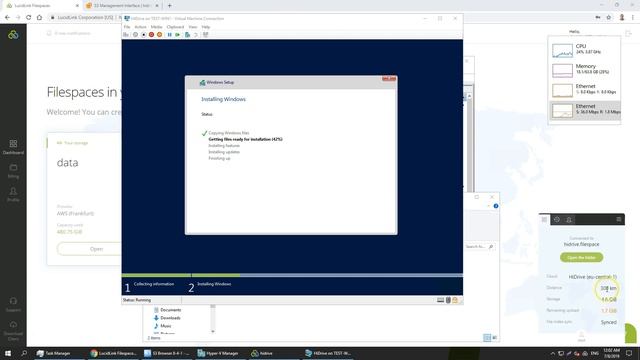Open the View menu in VM Connection
Viewport: 640px width, 360px height.
click(x=193, y=27)
